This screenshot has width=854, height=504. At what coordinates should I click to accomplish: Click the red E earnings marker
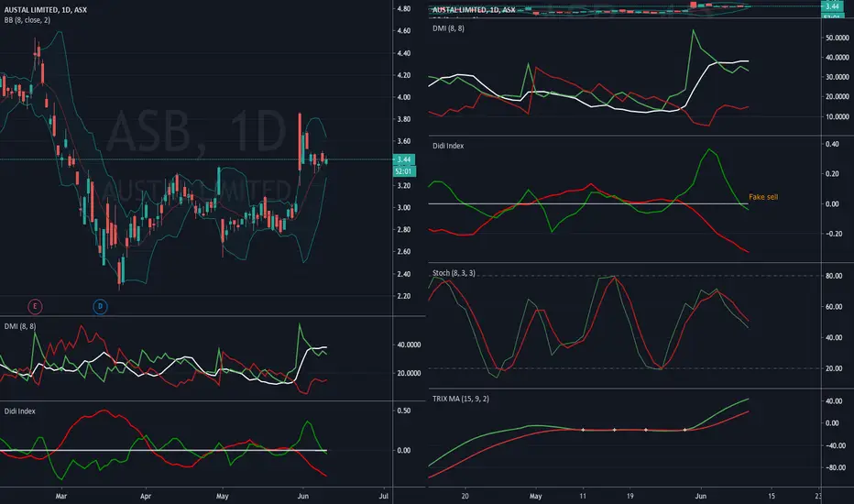tap(35, 306)
